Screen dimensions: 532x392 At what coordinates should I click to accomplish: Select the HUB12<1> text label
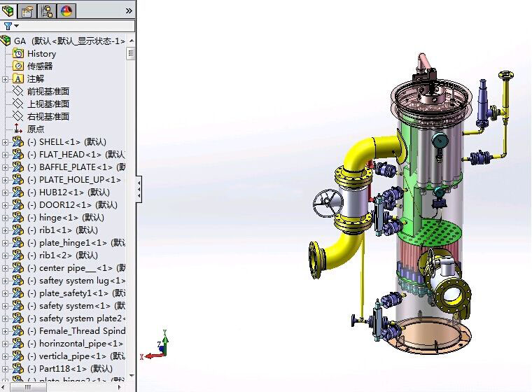pyautogui.click(x=62, y=192)
